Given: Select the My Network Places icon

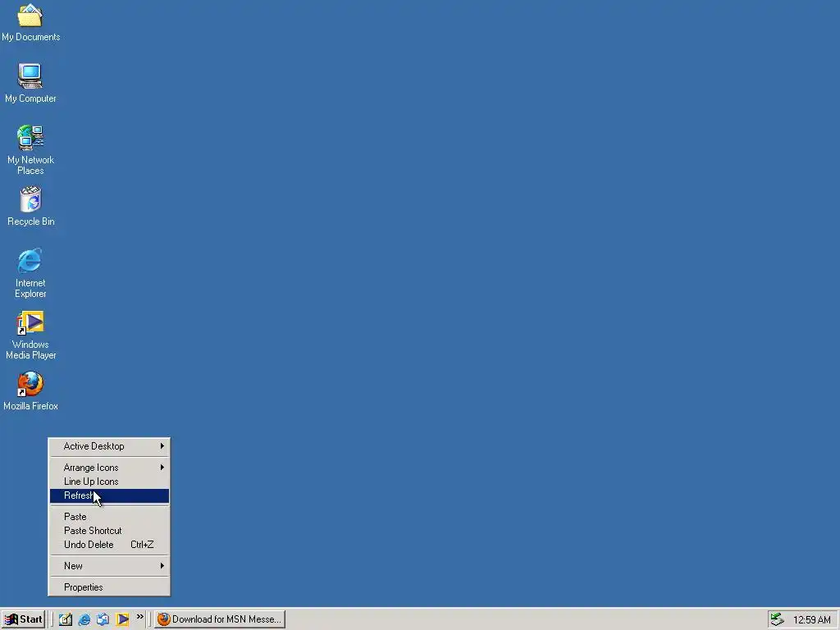Looking at the screenshot, I should coord(30,150).
